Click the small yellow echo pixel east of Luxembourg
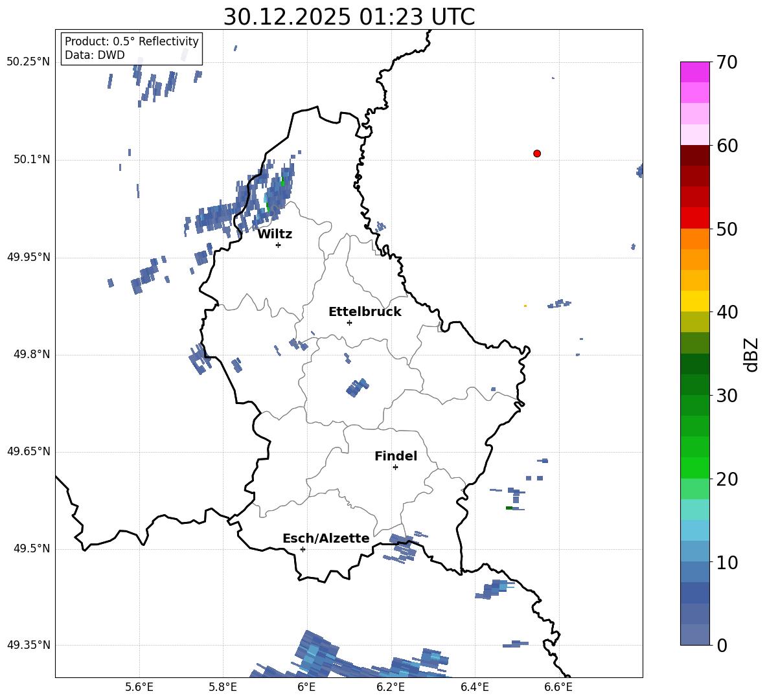This screenshot has height=700, width=767. (525, 306)
